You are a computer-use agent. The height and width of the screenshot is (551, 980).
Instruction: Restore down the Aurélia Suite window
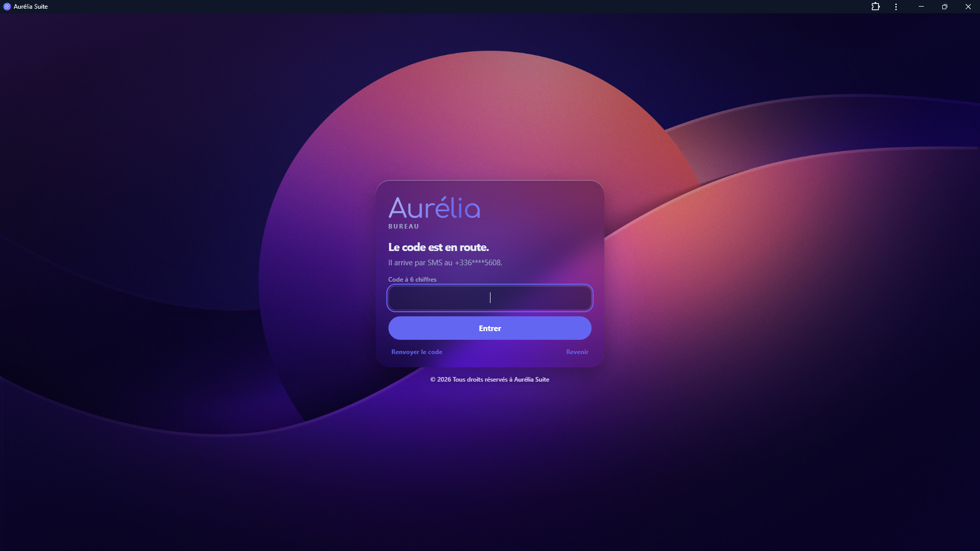coord(945,7)
